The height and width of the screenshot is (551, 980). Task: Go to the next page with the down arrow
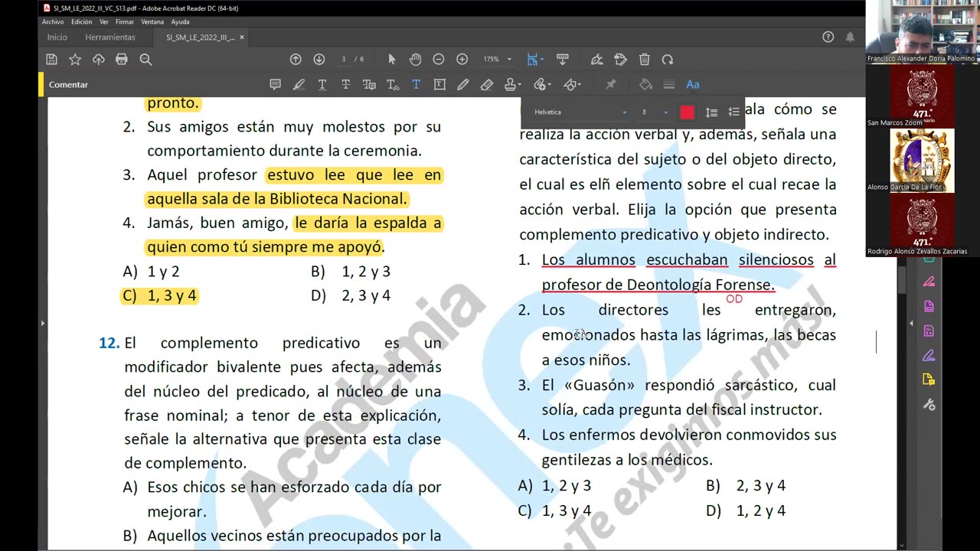tap(319, 60)
